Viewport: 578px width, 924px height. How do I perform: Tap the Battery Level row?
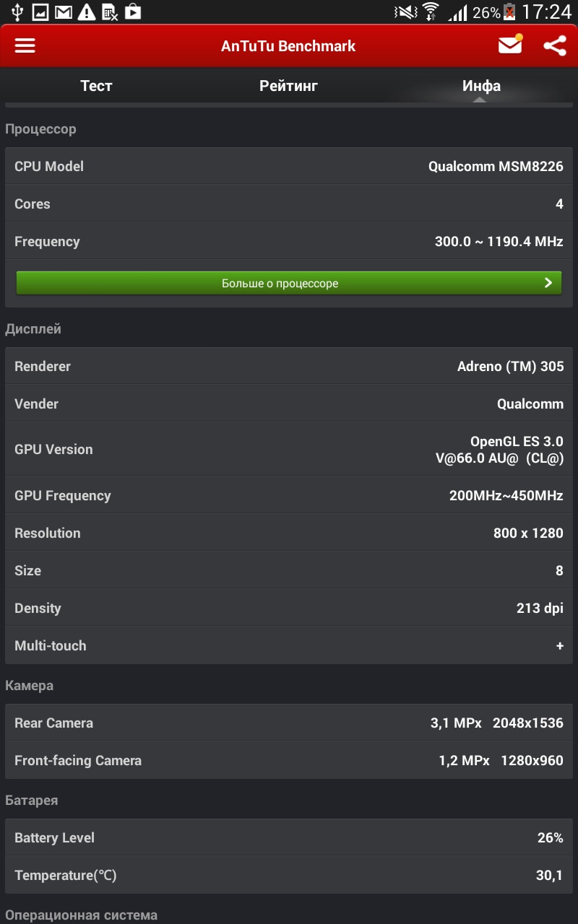click(x=289, y=837)
